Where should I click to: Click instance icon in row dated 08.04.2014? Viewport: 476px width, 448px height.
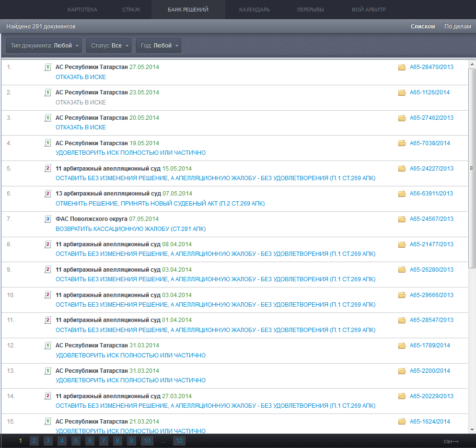click(x=47, y=244)
